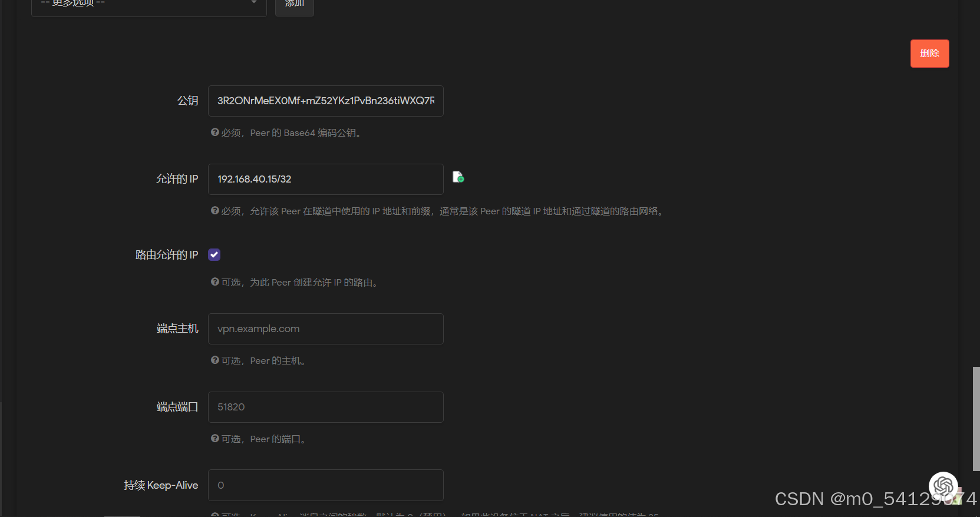The height and width of the screenshot is (517, 980).
Task: Click the help icon beside Peer 的端口
Action: click(x=215, y=439)
